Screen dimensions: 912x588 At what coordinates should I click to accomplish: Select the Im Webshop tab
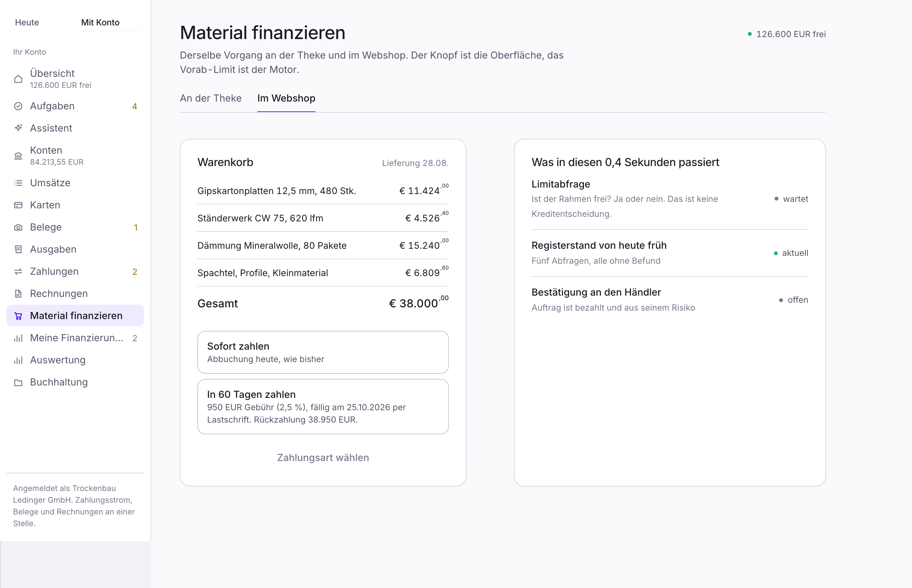[286, 98]
